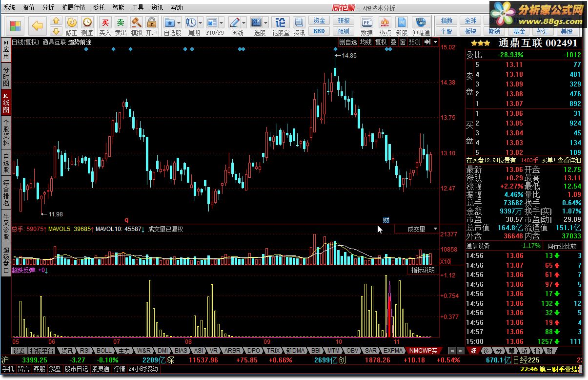Expand the 自选股 dropdown arrow
The width and height of the screenshot is (588, 380).
[x=179, y=22]
